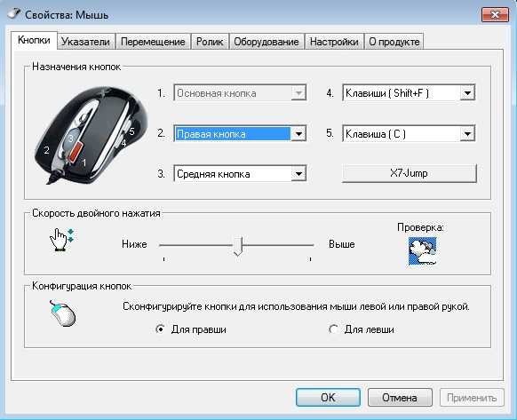Switch to the 'Указатели' tab
Screen dimensions: 517x420
point(86,42)
